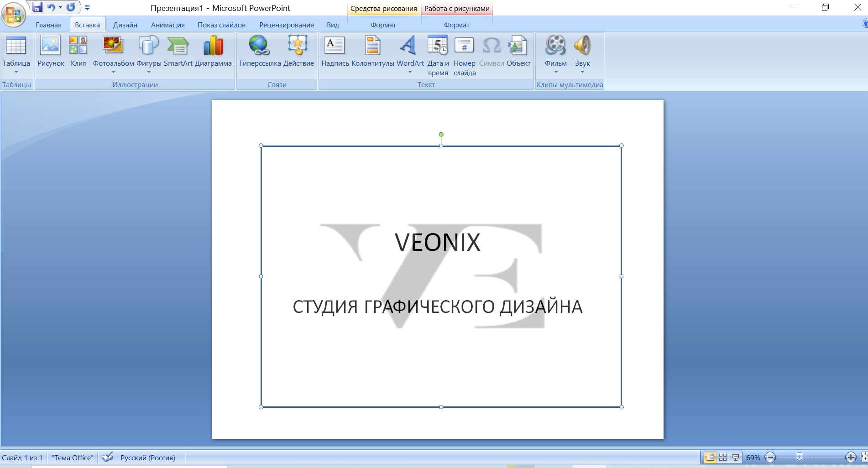This screenshot has height=468, width=868.
Task: Insert Дата и время
Action: click(x=438, y=56)
